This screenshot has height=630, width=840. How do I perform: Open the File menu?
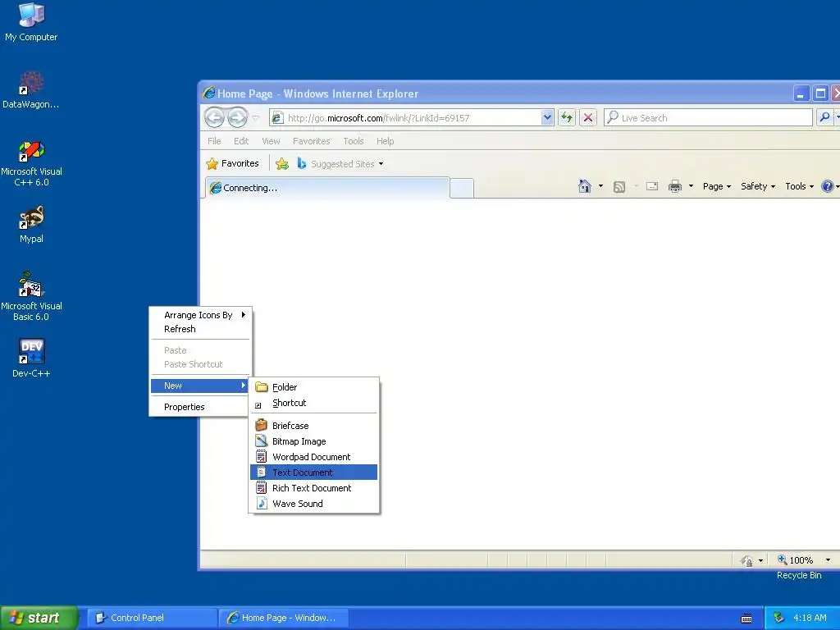[x=214, y=141]
